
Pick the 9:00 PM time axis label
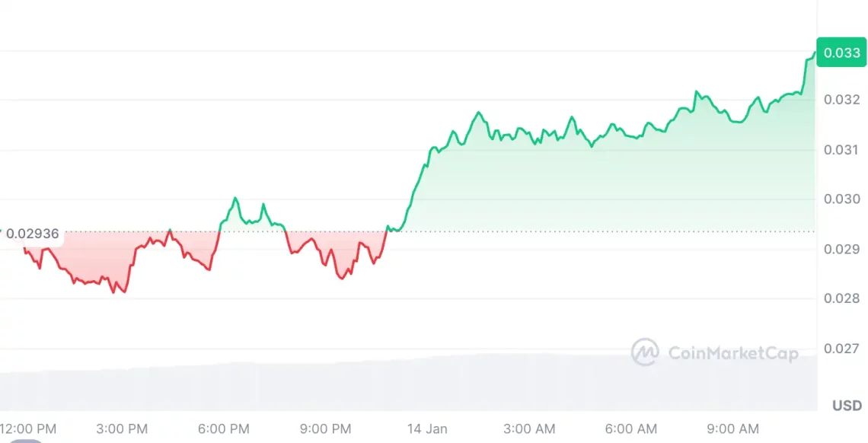click(x=325, y=429)
